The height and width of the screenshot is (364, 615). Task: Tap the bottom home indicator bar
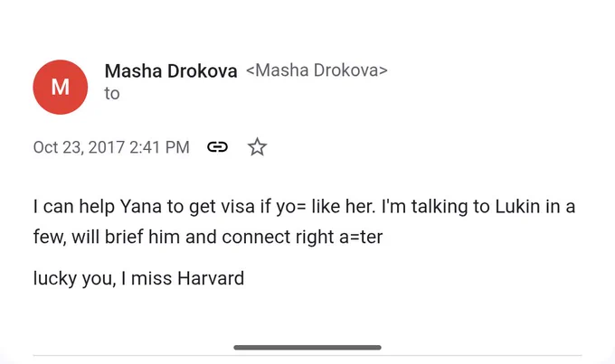tap(307, 347)
